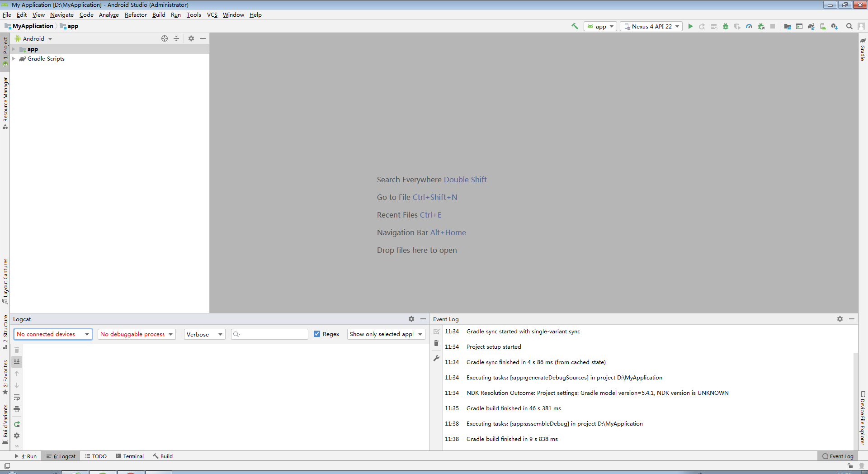Open No debuggable process dropdown
The height and width of the screenshot is (474, 868).
pos(137,334)
